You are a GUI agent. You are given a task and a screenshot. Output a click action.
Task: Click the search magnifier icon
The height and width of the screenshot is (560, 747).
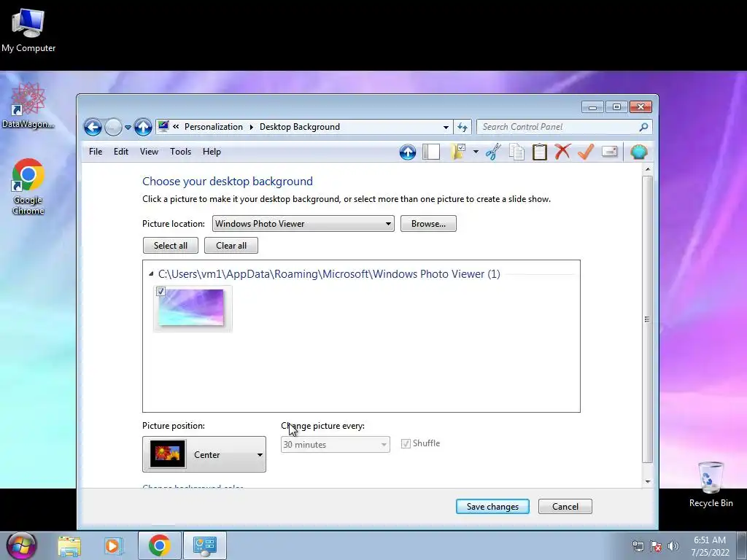[643, 127]
